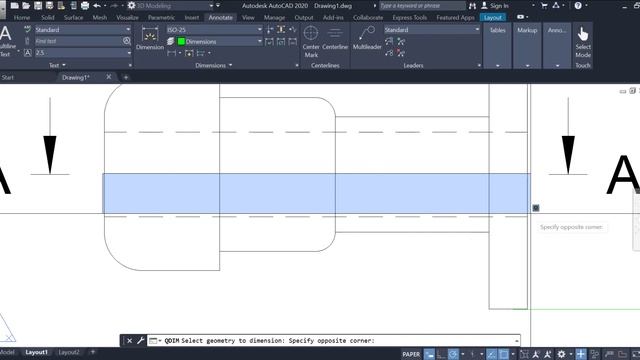Switch to Layout2 tab
Screen dimensions: 640x360
[69, 352]
